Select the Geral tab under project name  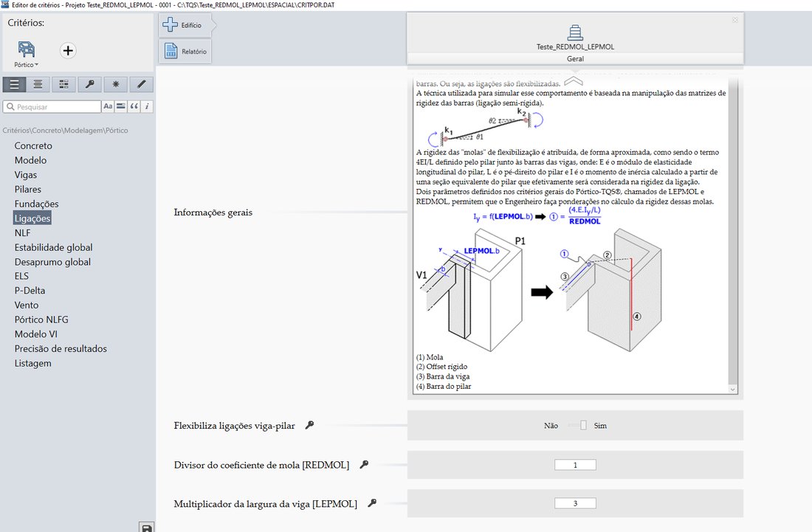575,58
